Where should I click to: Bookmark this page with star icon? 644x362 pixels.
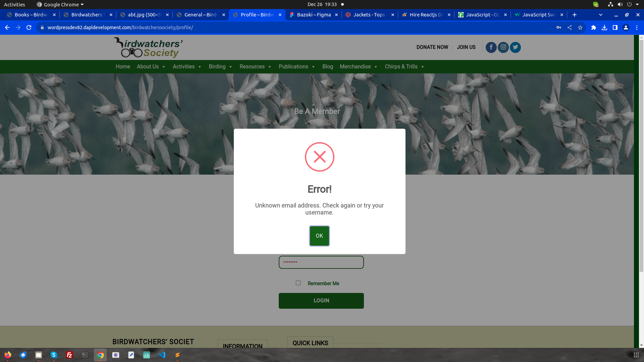[580, 28]
